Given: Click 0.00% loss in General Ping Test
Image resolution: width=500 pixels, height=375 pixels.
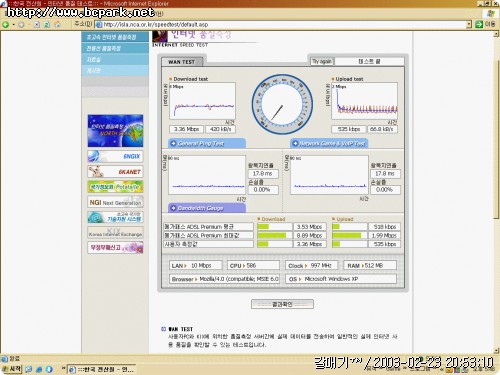Looking at the screenshot, I should (263, 190).
